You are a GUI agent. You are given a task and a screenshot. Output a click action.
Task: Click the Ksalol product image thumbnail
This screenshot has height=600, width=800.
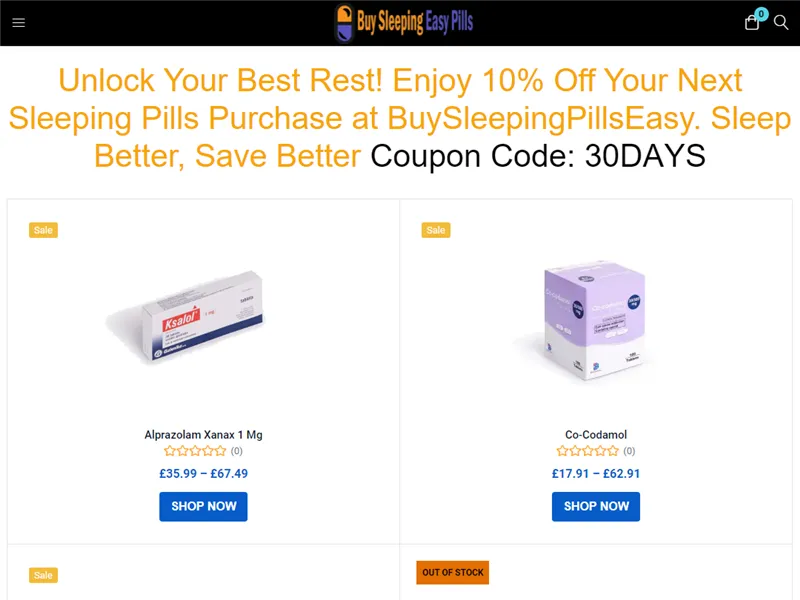(198, 317)
